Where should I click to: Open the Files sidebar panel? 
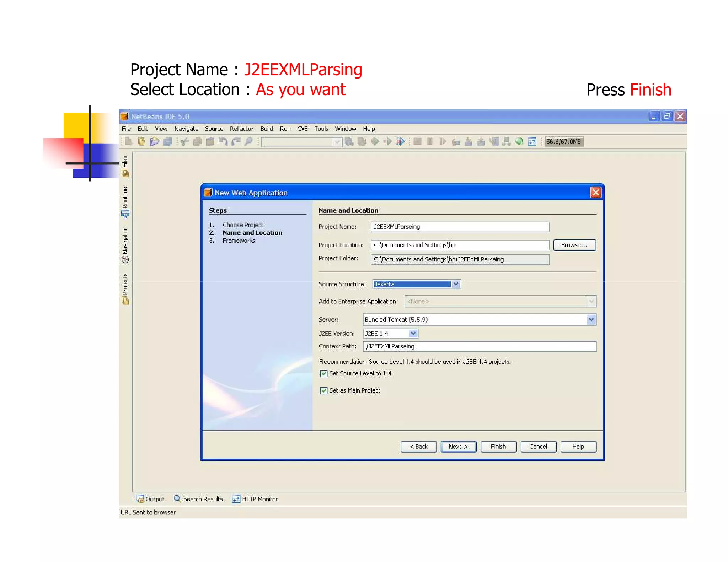125,166
